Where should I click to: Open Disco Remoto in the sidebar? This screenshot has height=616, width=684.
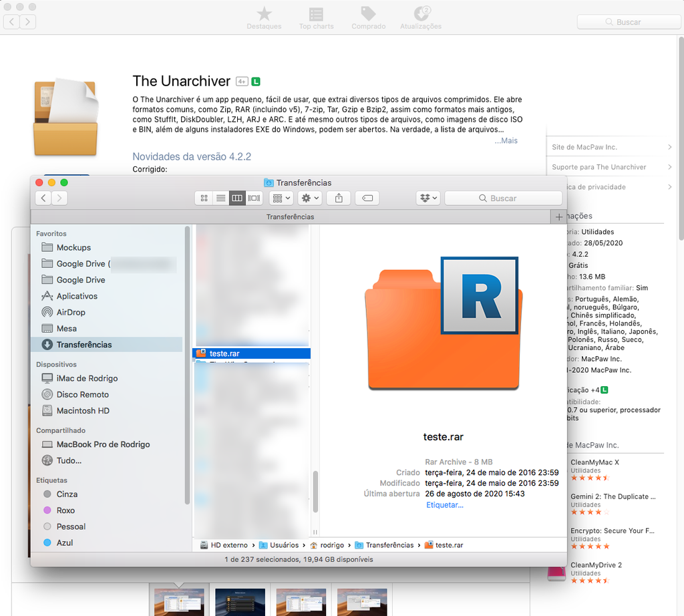point(107,394)
